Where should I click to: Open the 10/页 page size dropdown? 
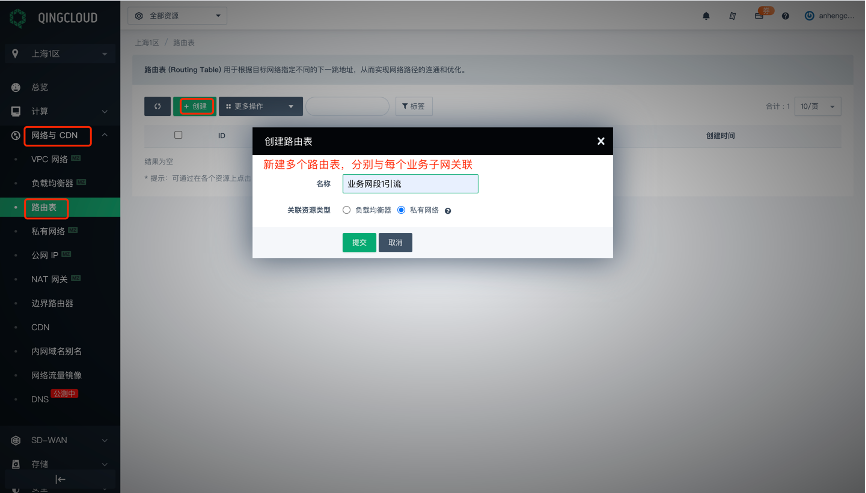[817, 106]
